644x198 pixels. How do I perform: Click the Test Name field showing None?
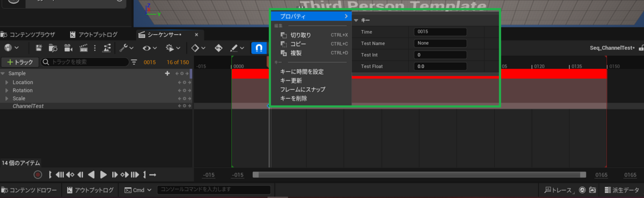pyautogui.click(x=441, y=43)
